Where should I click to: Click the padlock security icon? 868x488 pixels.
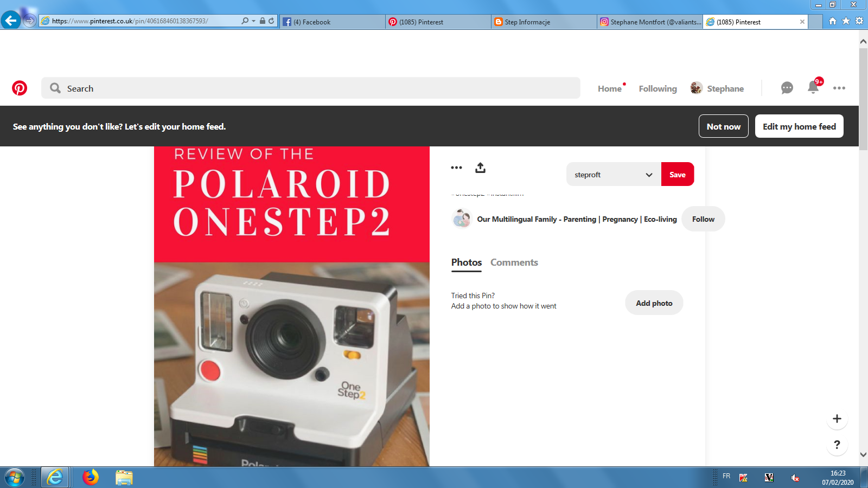pyautogui.click(x=263, y=21)
